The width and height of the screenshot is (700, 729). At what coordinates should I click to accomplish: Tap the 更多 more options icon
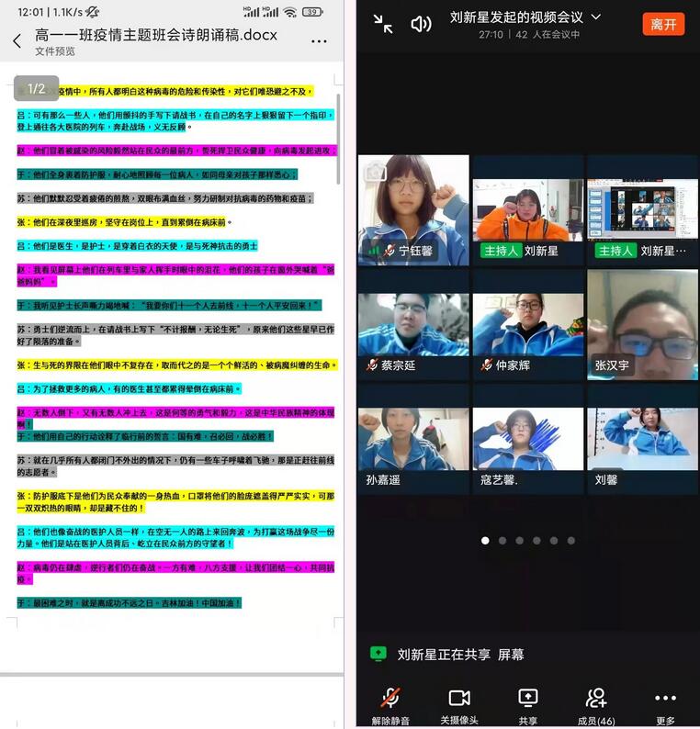665,705
